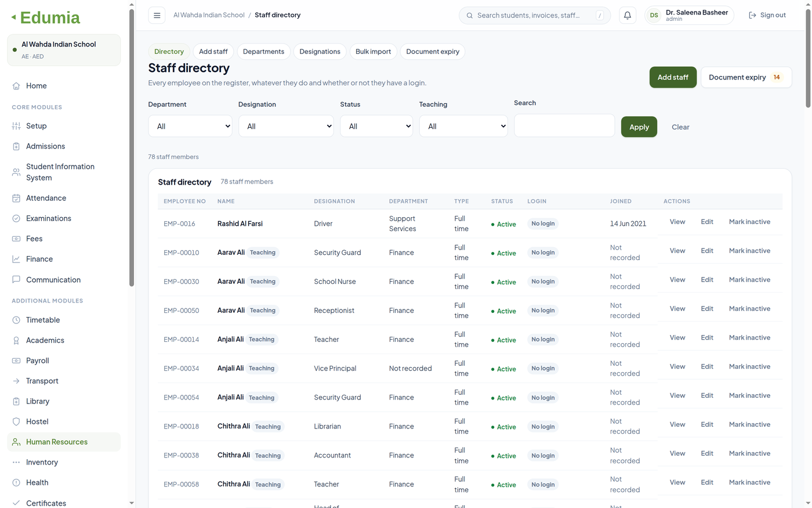The width and height of the screenshot is (812, 508).
Task: Click the green Add staff button
Action: pos(673,77)
